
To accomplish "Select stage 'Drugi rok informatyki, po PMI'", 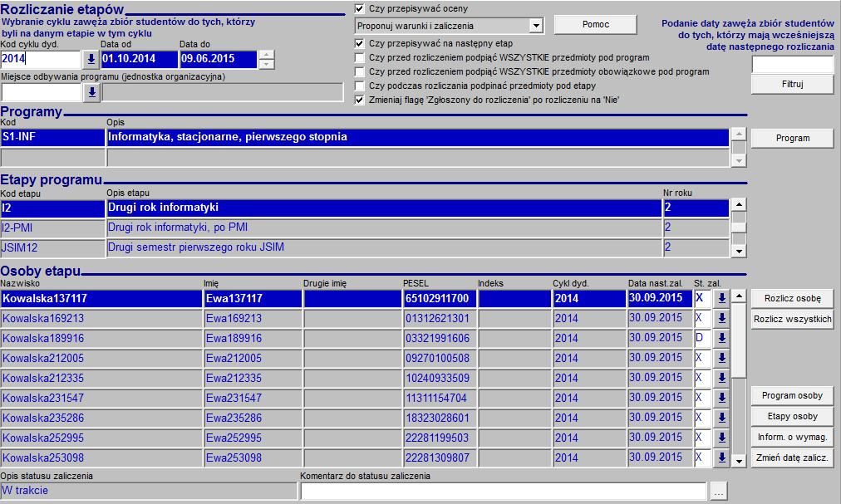I will coord(384,228).
